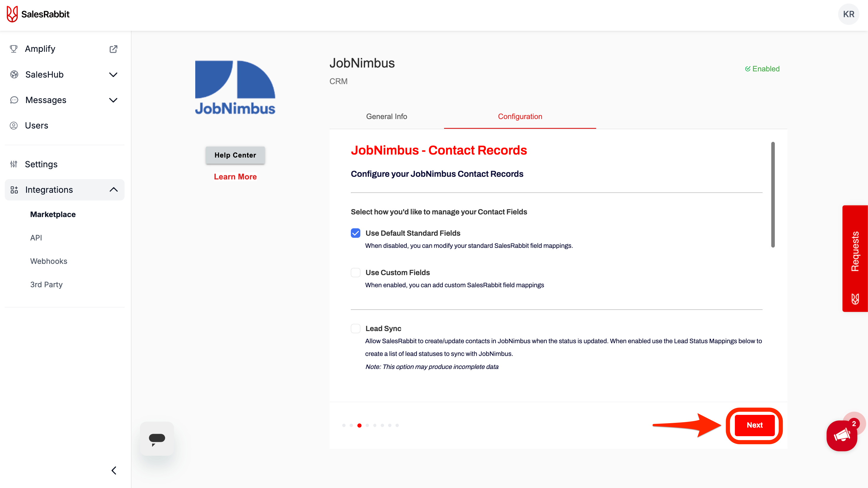Image resolution: width=868 pixels, height=488 pixels.
Task: Click the Settings sliders icon
Action: pos(14,164)
